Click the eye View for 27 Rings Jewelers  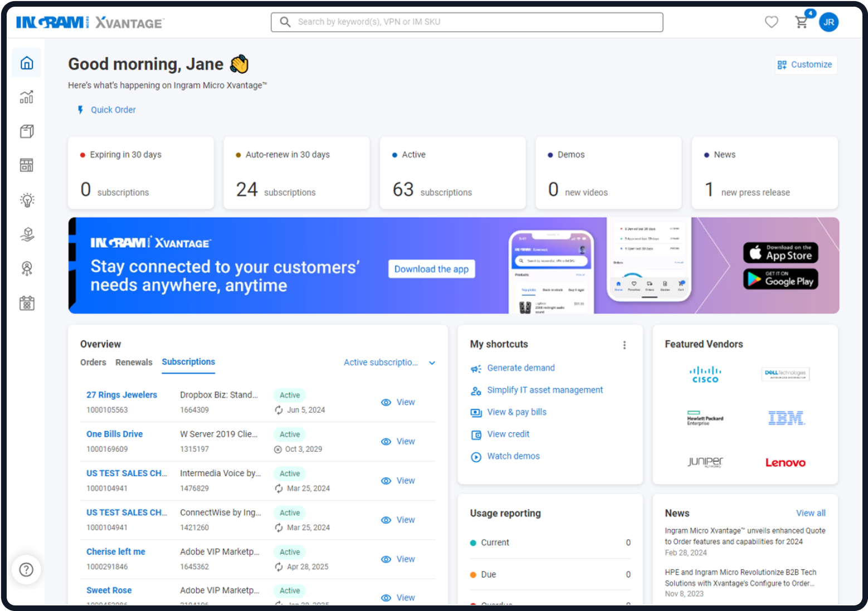click(398, 402)
